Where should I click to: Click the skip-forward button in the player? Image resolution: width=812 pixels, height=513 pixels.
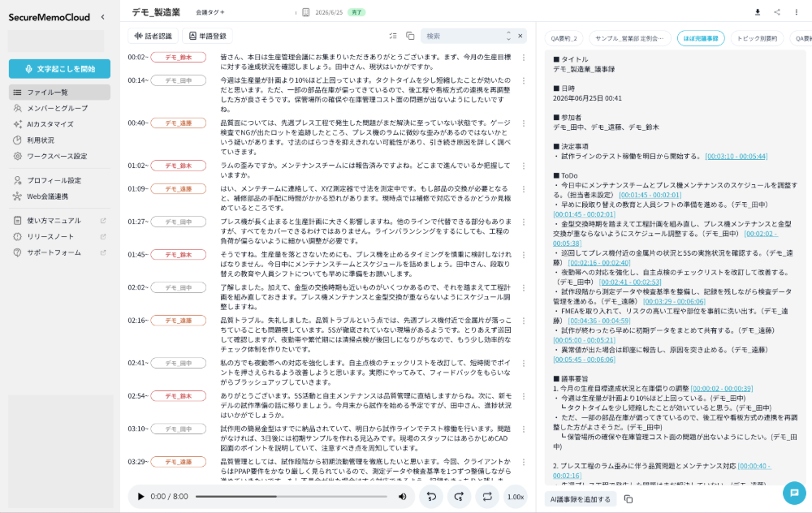[x=459, y=497]
